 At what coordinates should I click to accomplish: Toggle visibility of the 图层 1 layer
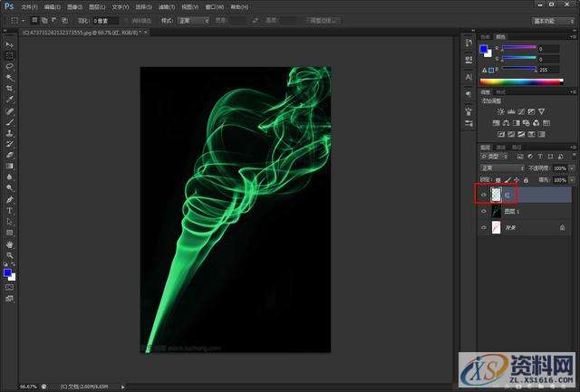[484, 211]
